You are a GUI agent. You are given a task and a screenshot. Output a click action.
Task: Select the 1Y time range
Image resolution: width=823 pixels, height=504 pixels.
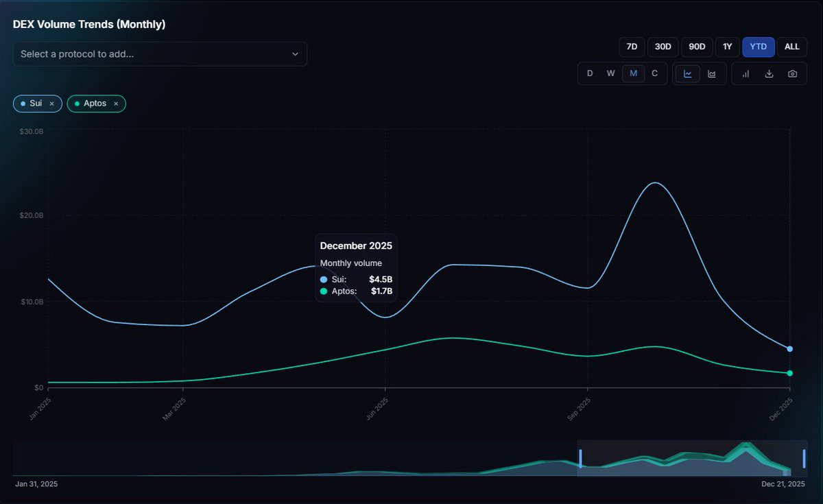point(727,47)
